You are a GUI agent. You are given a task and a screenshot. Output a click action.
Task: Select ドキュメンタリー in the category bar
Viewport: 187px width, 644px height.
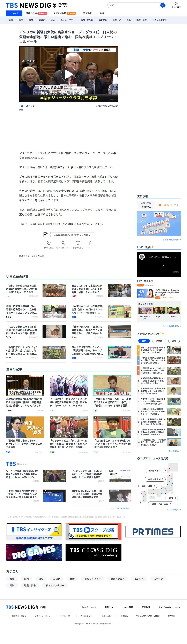tap(160, 20)
